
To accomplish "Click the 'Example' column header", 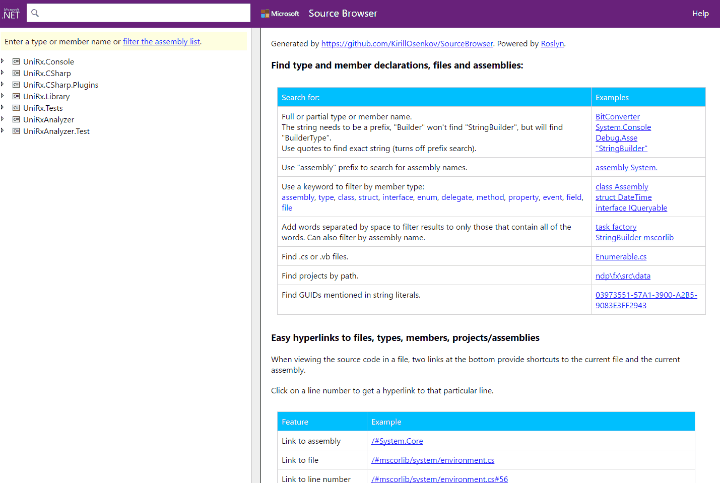I will click(x=531, y=421).
